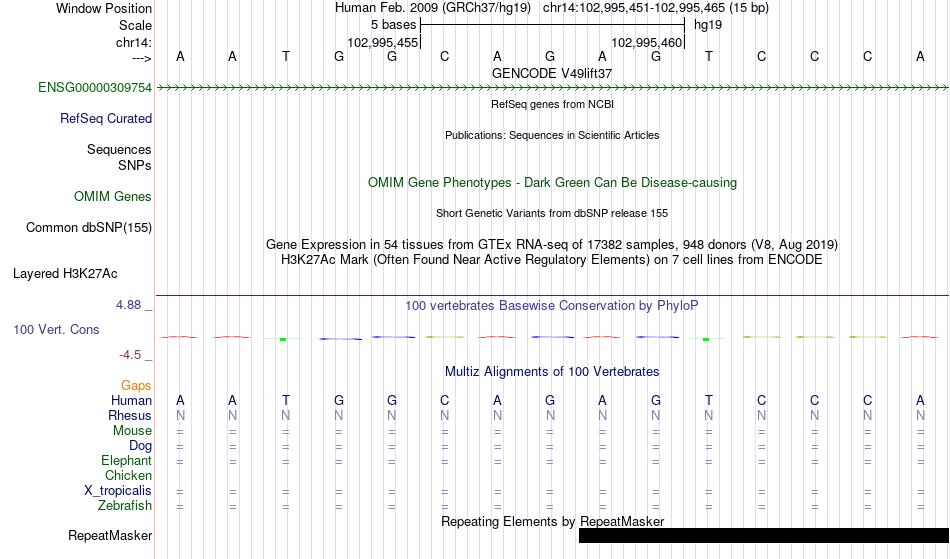
Task: Click the Human Feb. 2009 (GRCh37/hg19) assembly text
Action: pyautogui.click(x=433, y=8)
